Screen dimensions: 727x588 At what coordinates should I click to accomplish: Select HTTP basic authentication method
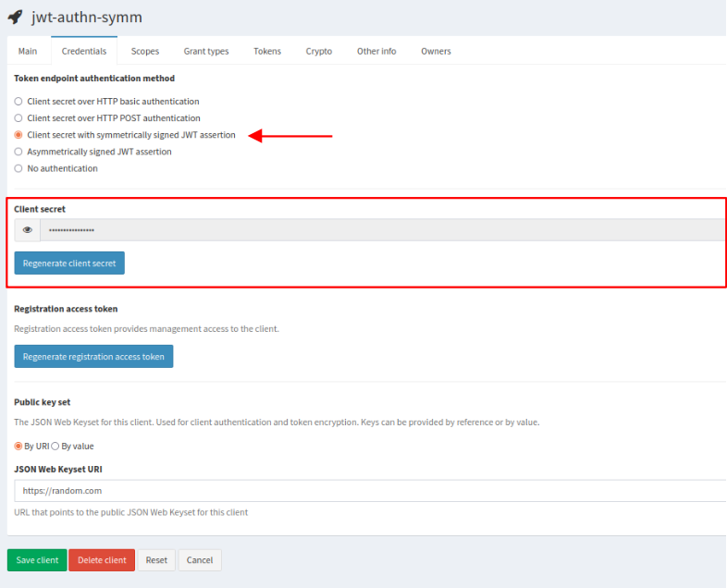pos(18,102)
